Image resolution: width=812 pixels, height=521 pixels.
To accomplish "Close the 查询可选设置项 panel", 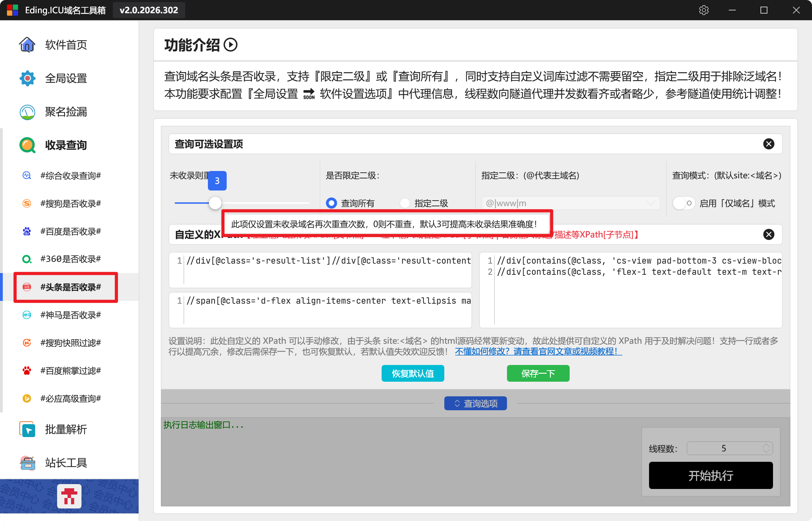I will pos(768,144).
